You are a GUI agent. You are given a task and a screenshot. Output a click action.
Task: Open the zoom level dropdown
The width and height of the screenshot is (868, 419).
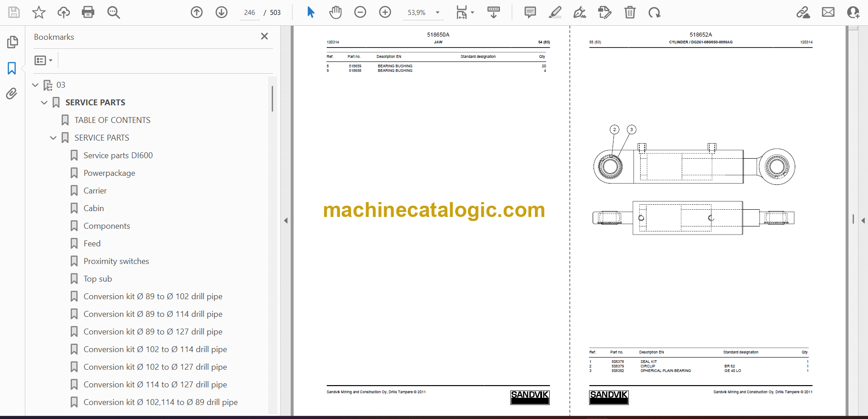coord(437,13)
